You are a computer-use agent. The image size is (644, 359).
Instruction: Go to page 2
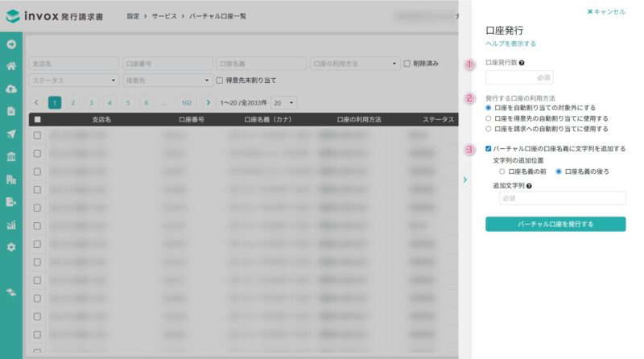pos(72,103)
